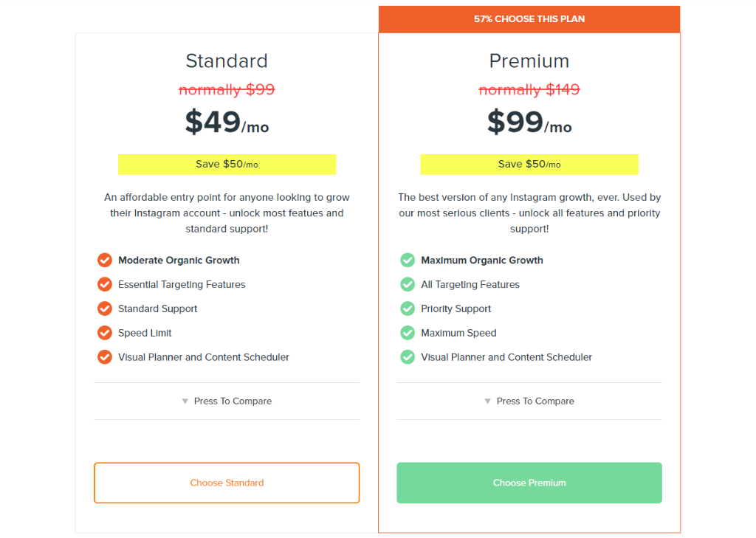
Task: Select the 57% Choose This Plan banner
Action: (529, 19)
